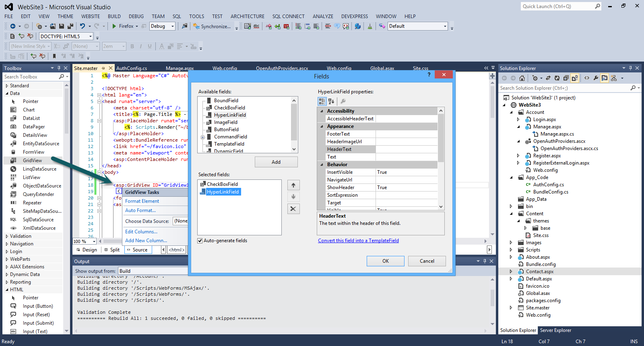
Task: Click the Edit Columns... link in GridView Tasks
Action: click(141, 232)
